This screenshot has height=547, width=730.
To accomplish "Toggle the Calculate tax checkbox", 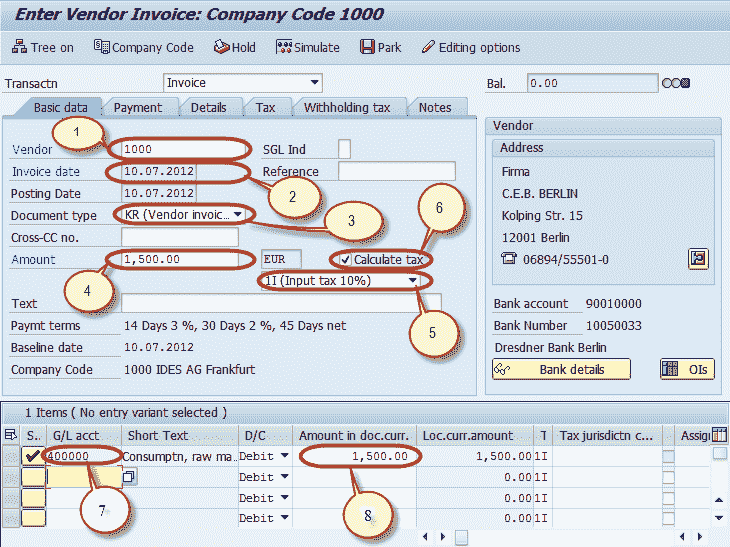I will pos(345,259).
